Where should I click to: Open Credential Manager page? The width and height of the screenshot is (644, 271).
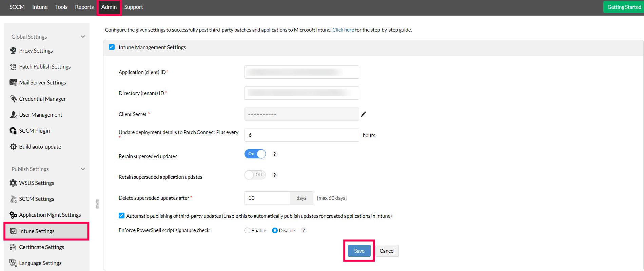pos(42,99)
